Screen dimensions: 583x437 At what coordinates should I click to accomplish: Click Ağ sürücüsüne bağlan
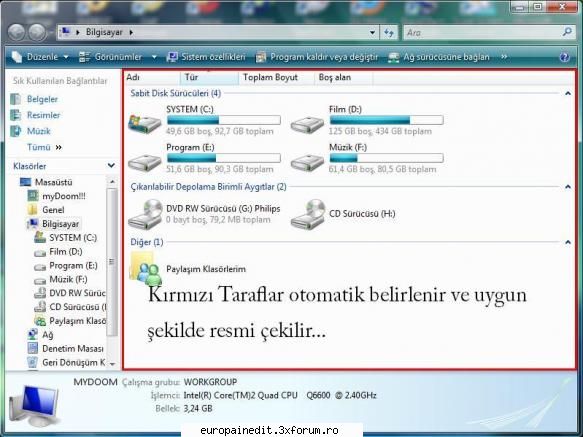[439, 57]
